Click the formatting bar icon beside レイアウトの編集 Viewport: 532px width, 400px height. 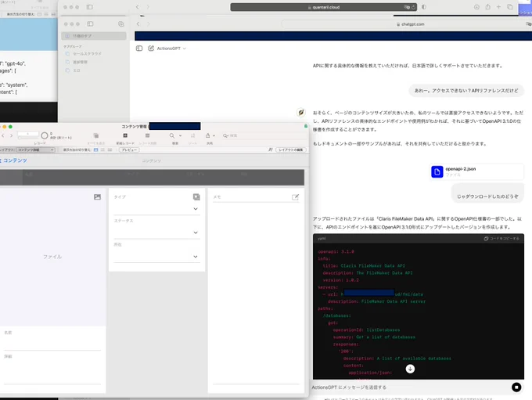[x=271, y=150]
